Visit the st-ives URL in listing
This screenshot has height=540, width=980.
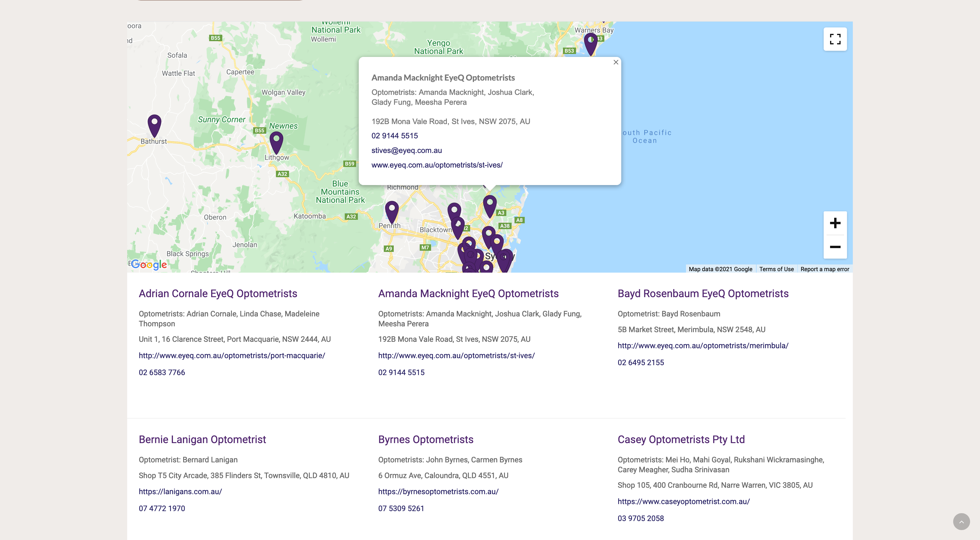[x=456, y=356]
